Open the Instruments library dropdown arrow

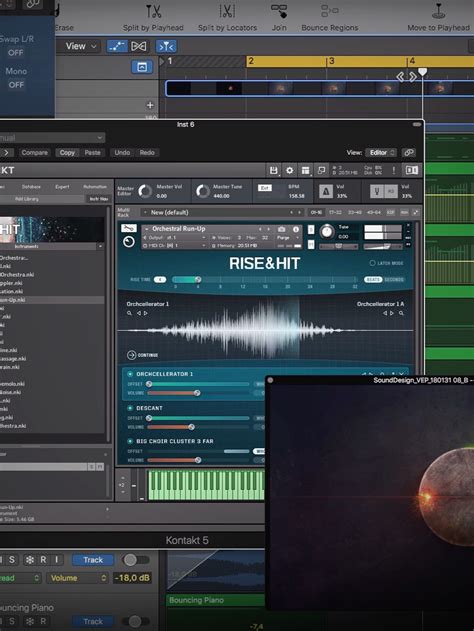pyautogui.click(x=100, y=246)
